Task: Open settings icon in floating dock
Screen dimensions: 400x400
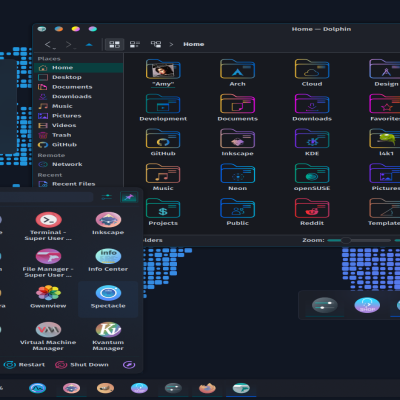Action: pos(324,305)
